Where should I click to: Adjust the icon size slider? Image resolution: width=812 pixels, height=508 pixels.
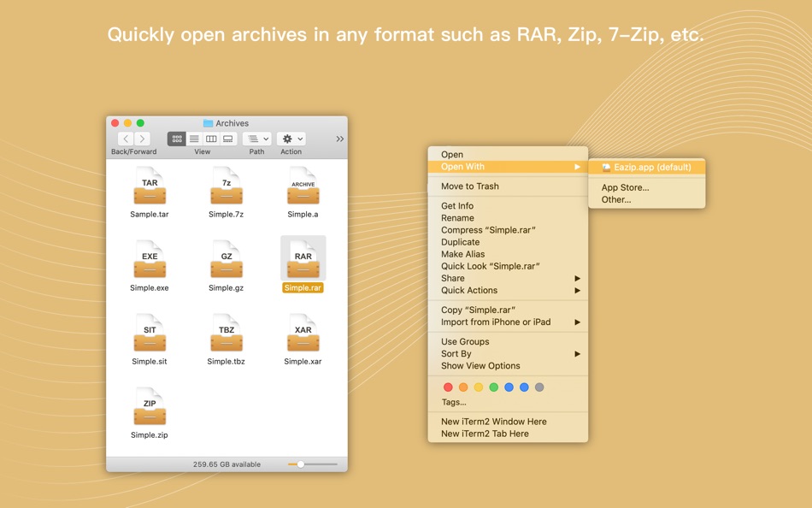tap(312, 464)
